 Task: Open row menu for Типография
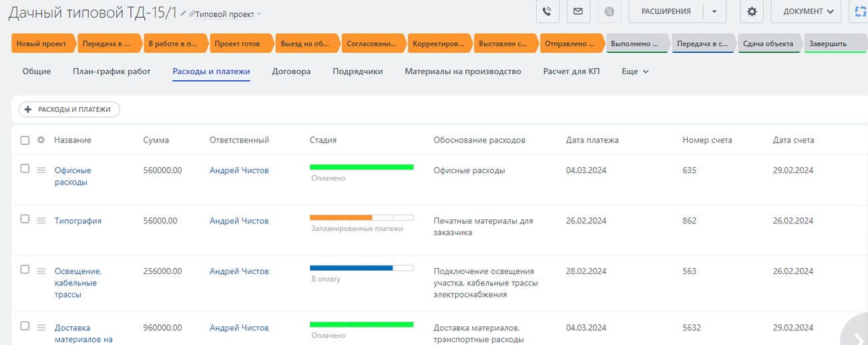(x=41, y=221)
